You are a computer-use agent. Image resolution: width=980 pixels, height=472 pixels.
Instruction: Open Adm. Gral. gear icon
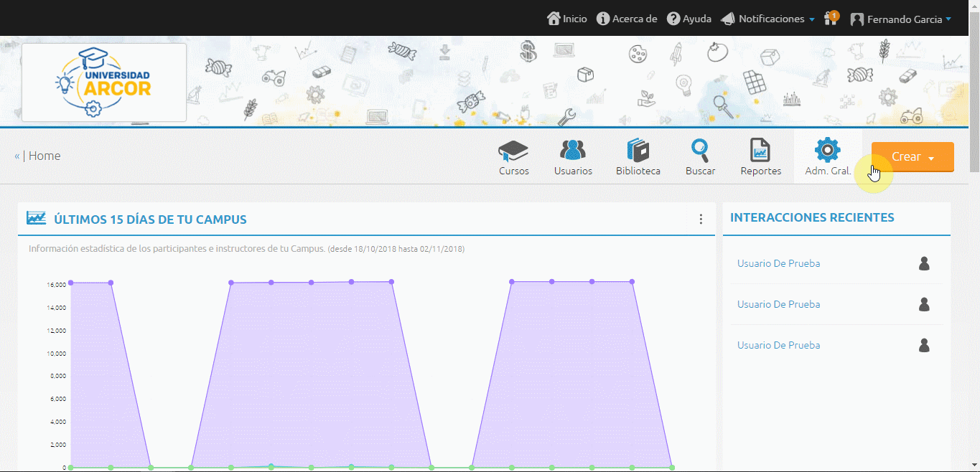tap(828, 150)
